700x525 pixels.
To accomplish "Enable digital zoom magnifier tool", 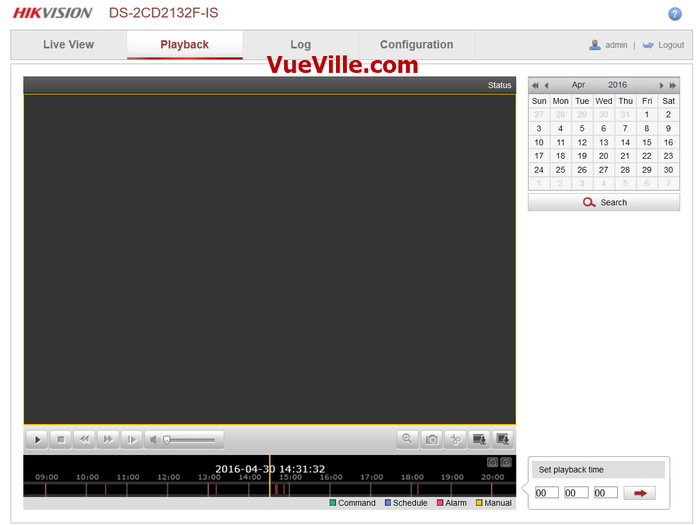I will 407,439.
